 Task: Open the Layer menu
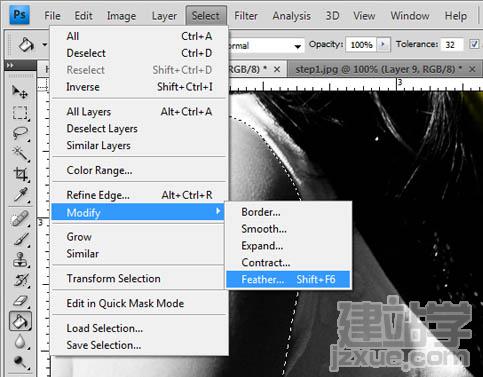pos(164,16)
